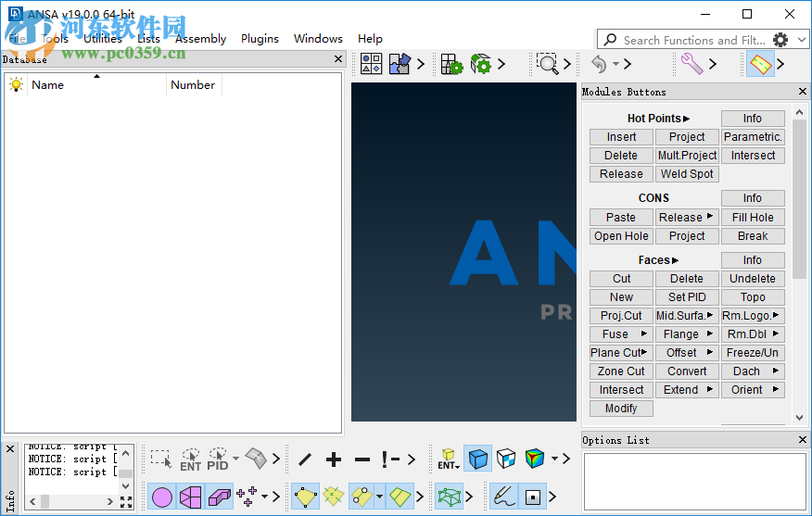Click the plus sign toolbar icon
Image resolution: width=812 pixels, height=516 pixels.
[334, 459]
